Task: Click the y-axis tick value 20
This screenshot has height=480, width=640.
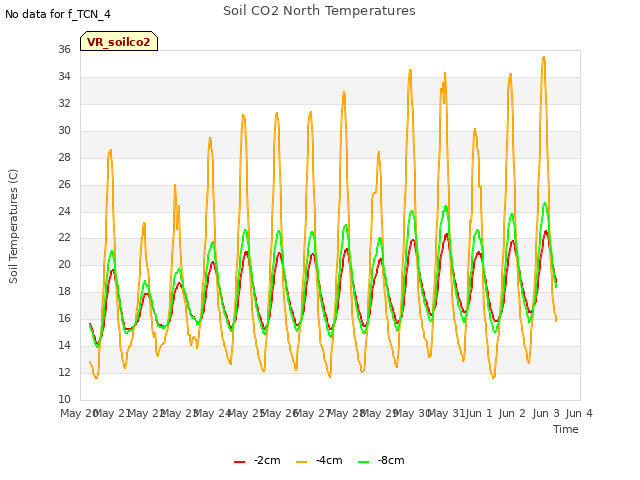Action: pos(64,264)
